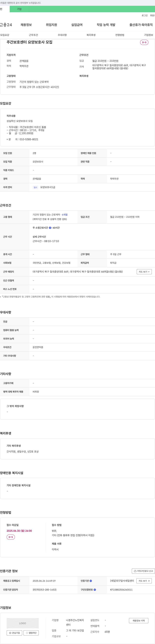Image resolution: width=155 pixels, height=644 pixels.
Task: Jump to the 복리후생 section tab
Action: (91, 35)
